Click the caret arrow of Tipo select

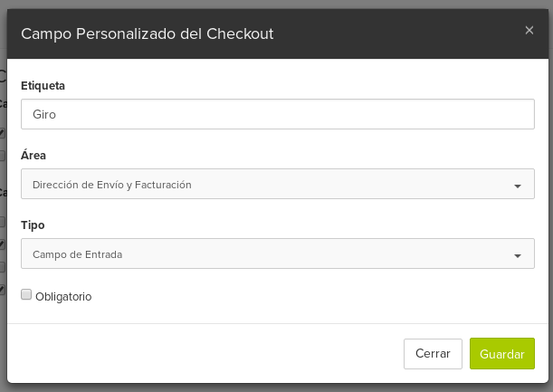(x=518, y=256)
